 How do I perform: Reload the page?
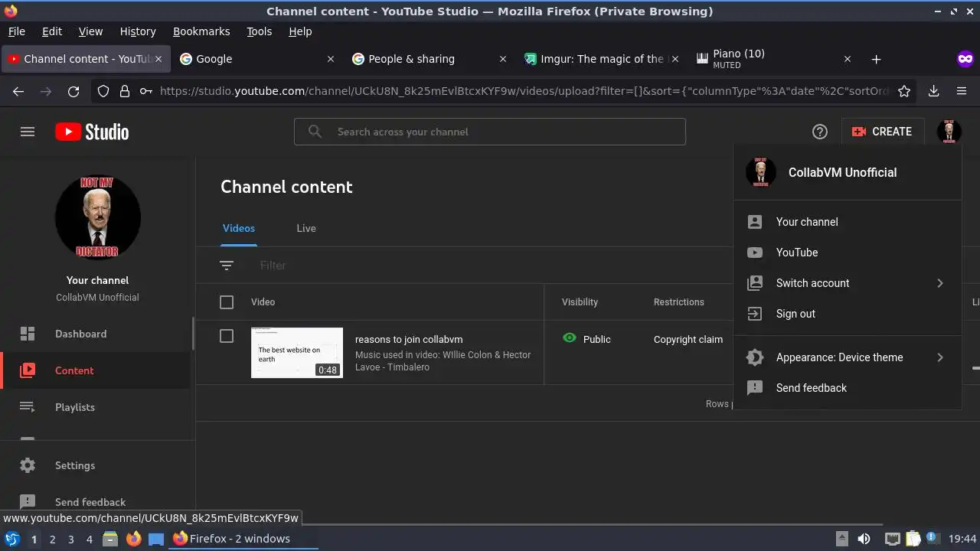(x=73, y=91)
